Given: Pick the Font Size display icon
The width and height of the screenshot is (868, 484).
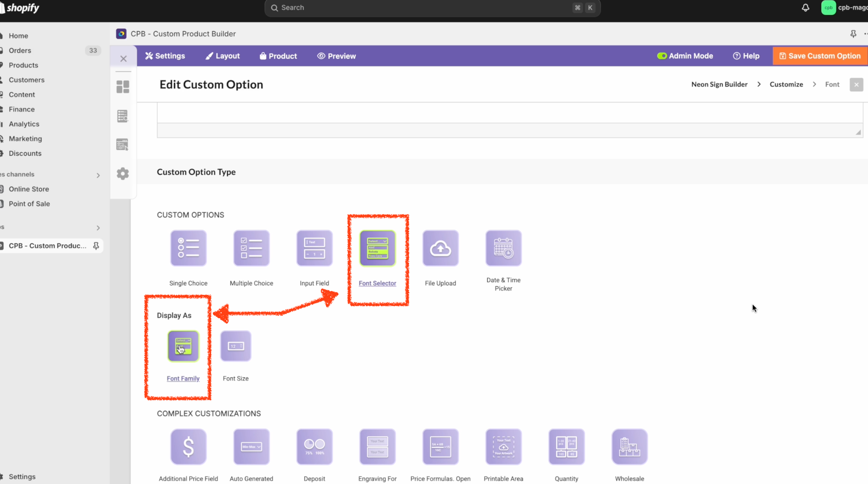Looking at the screenshot, I should pyautogui.click(x=236, y=346).
